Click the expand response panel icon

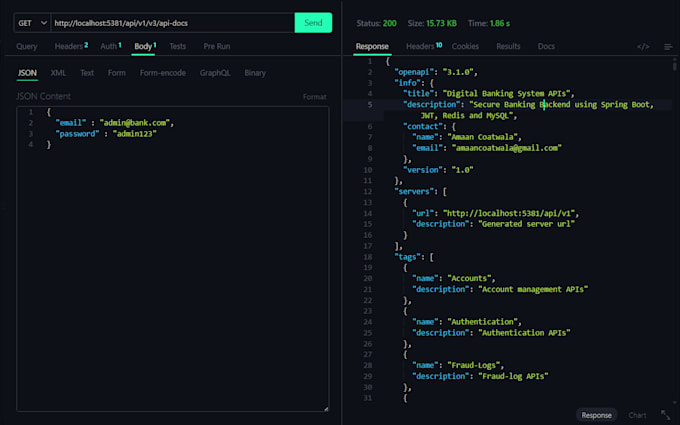tap(665, 415)
